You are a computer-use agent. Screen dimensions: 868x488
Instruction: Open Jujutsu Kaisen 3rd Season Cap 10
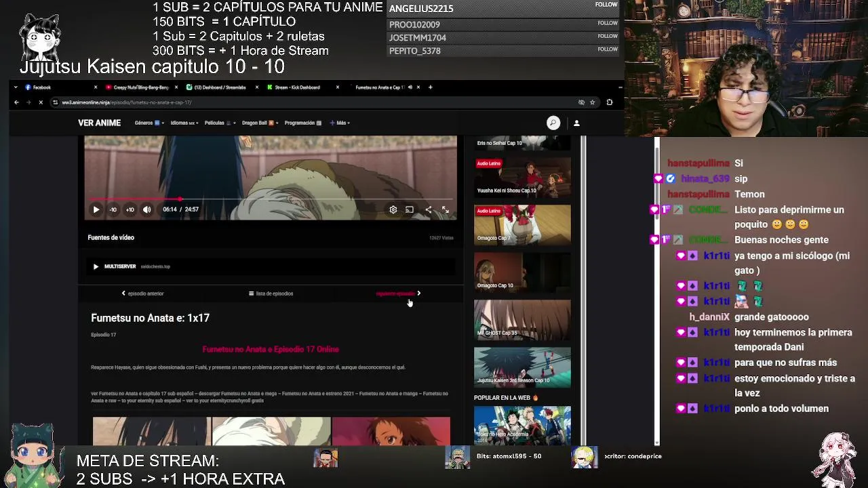(x=522, y=367)
